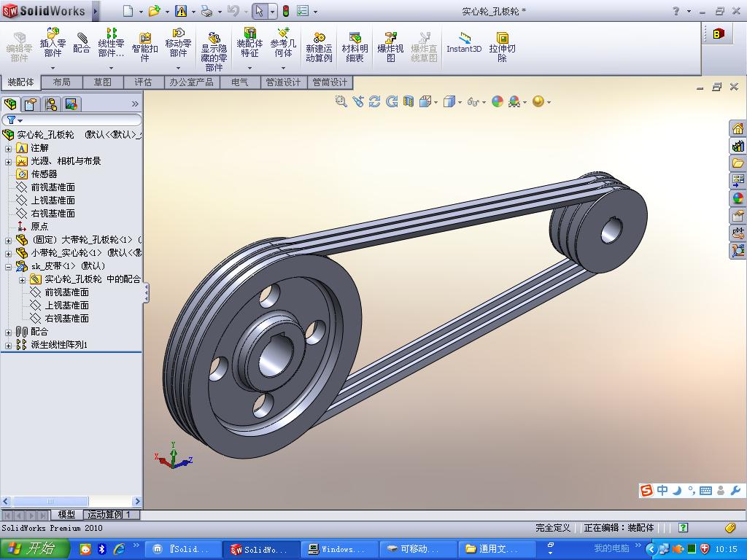Switch to the 运动算例 1 bottom tab

tap(110, 515)
